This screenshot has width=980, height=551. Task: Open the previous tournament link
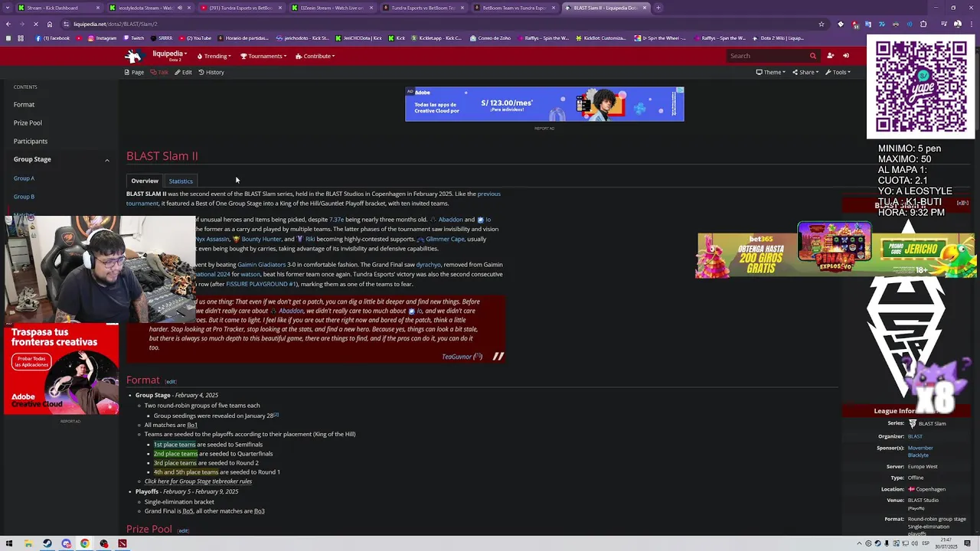click(x=488, y=194)
